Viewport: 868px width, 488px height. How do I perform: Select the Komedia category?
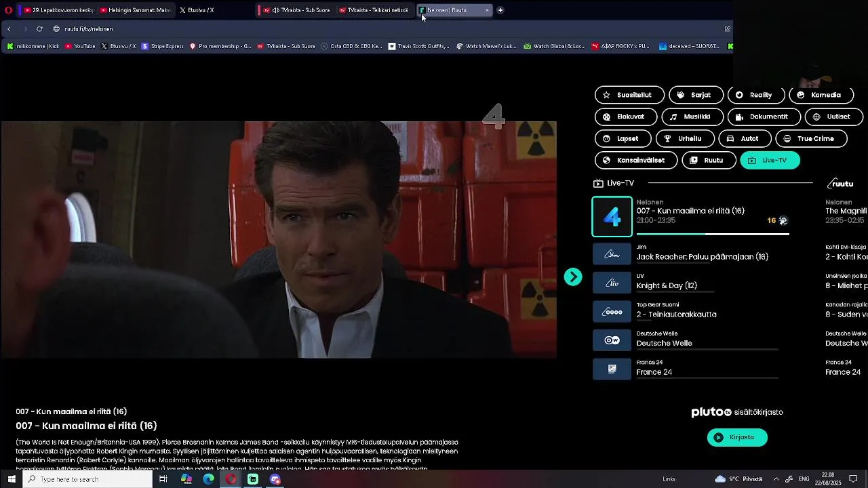pyautogui.click(x=821, y=95)
